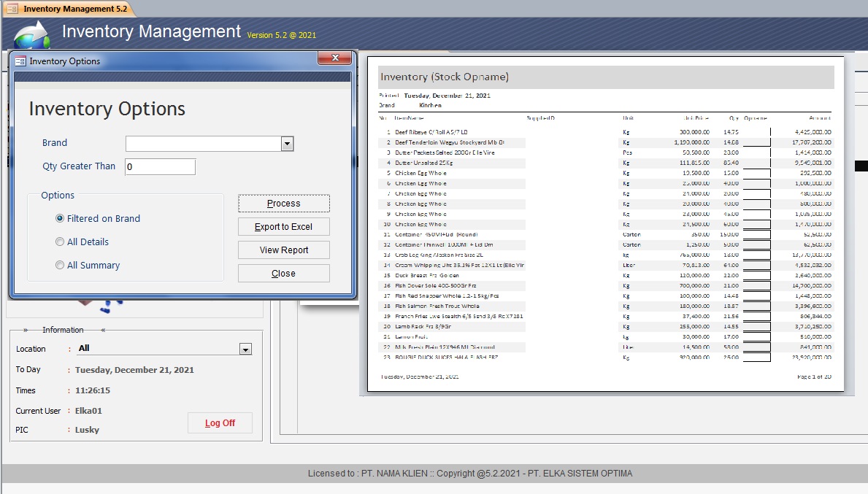Screen dimensions: 868x494
Task: Click the Inventory Options title bar icon
Action: (20, 61)
